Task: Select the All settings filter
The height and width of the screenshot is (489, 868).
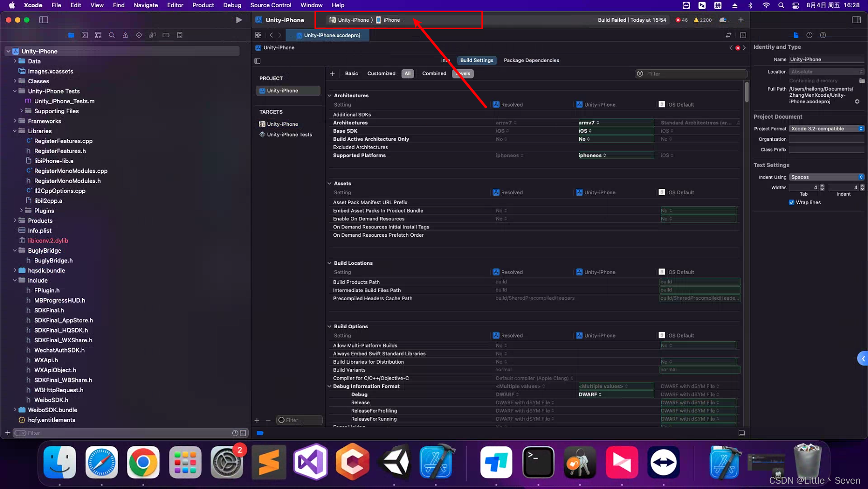Action: tap(407, 74)
